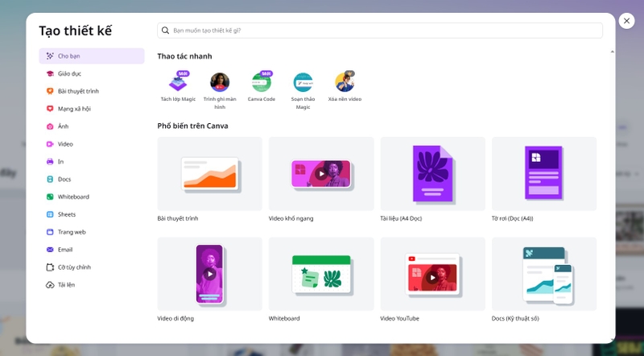Create a Video khổ ngang design
Viewport: 644px width, 356px height.
tap(321, 174)
